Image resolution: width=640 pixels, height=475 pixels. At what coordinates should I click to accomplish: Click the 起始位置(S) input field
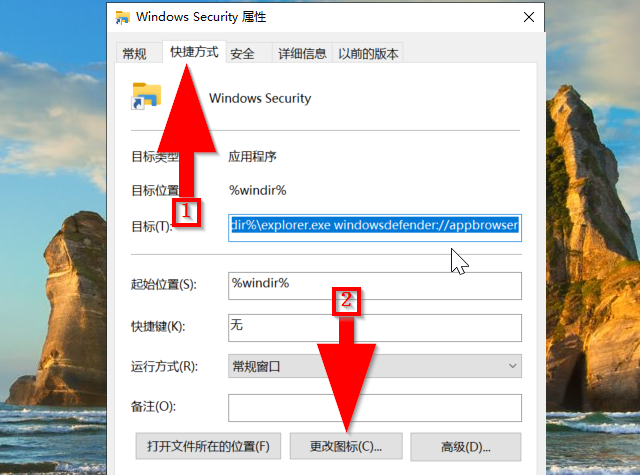(x=375, y=286)
